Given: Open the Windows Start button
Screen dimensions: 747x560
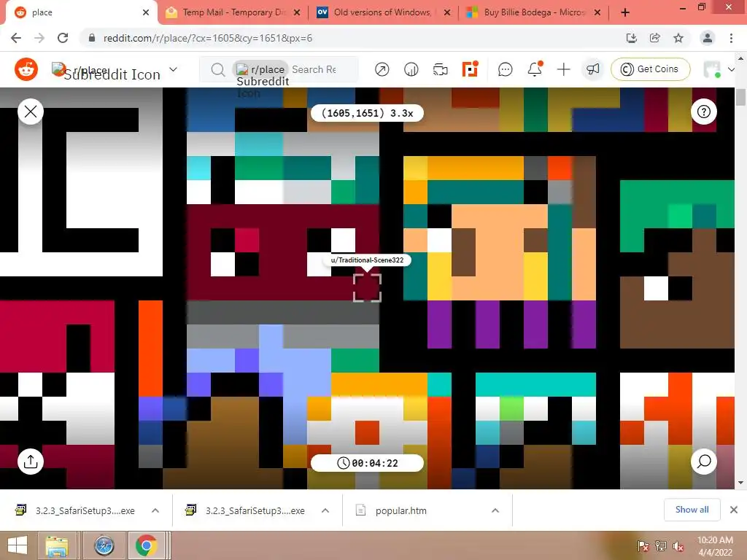Looking at the screenshot, I should (x=18, y=545).
